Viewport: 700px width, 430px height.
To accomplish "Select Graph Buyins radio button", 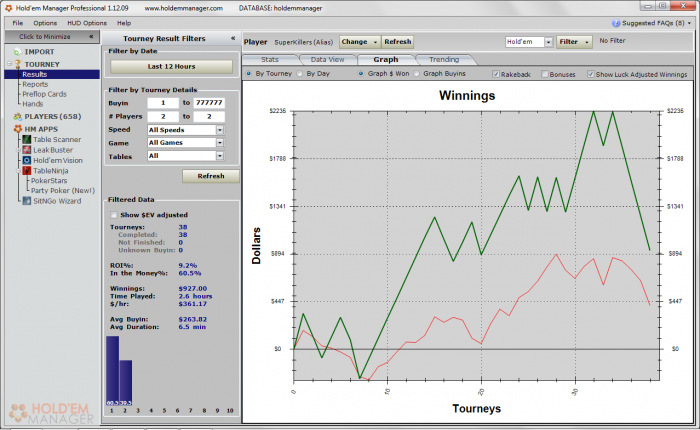I will (417, 74).
